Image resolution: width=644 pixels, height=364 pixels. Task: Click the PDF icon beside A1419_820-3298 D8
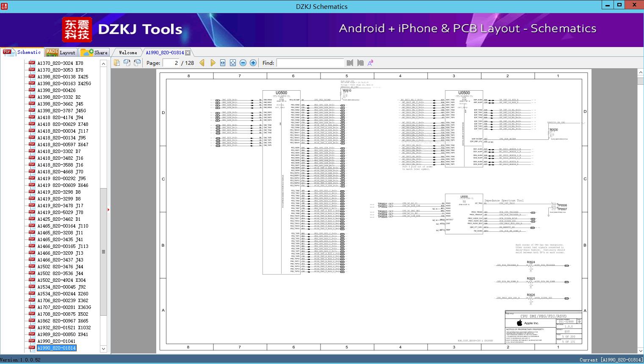click(x=32, y=192)
